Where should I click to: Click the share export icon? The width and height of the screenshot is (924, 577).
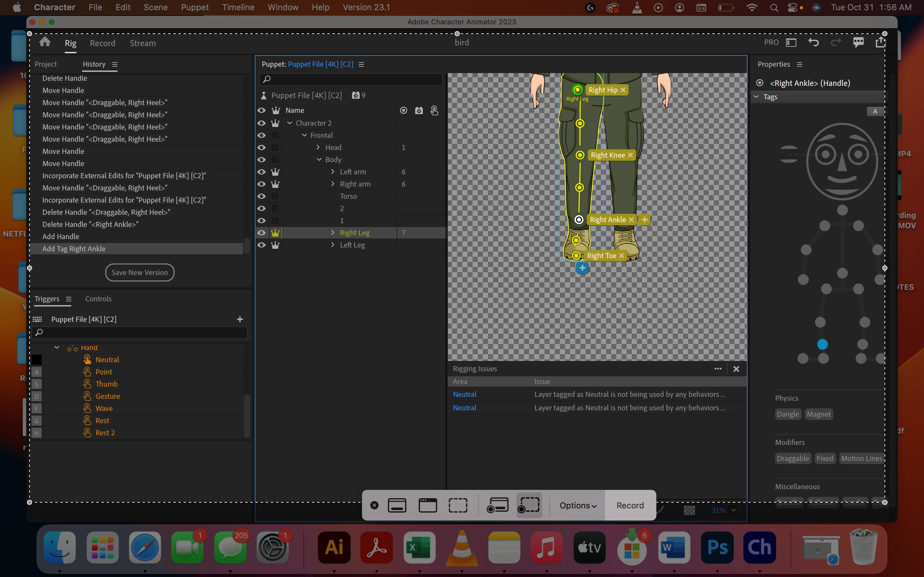click(880, 42)
